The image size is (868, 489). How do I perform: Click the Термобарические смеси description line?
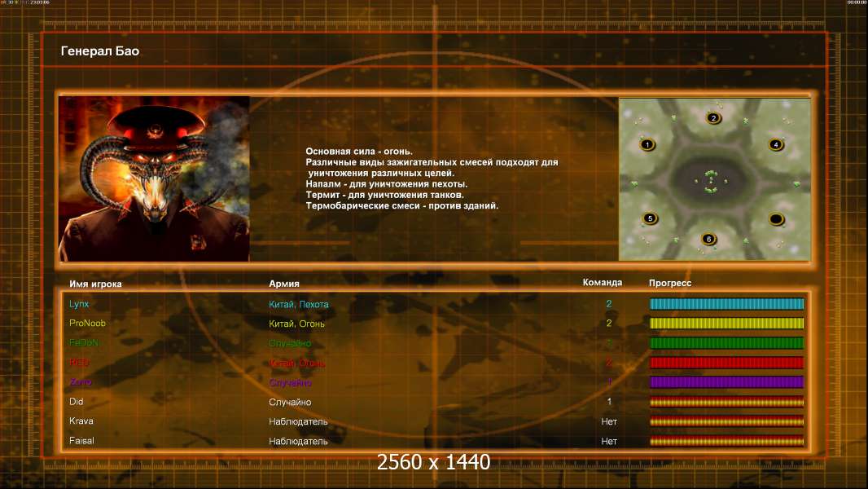point(402,205)
